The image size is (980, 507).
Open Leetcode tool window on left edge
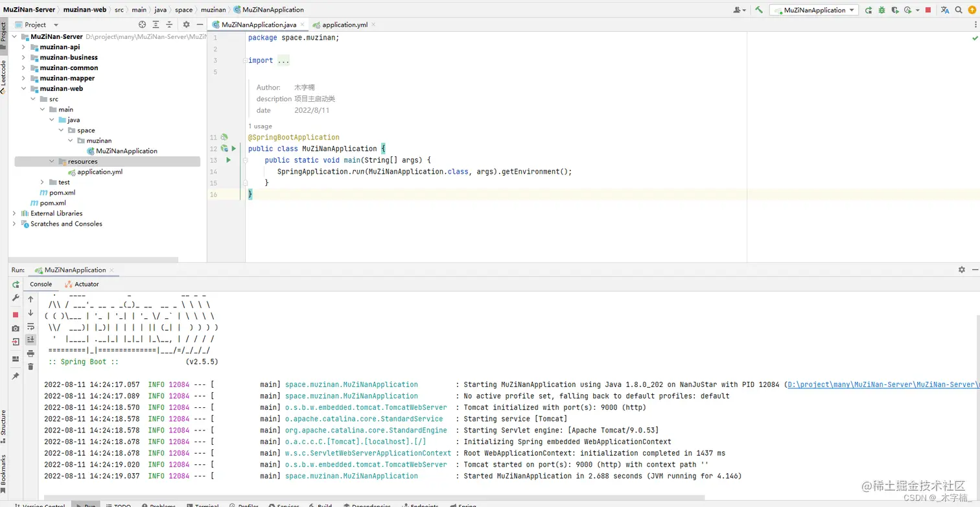[3, 78]
